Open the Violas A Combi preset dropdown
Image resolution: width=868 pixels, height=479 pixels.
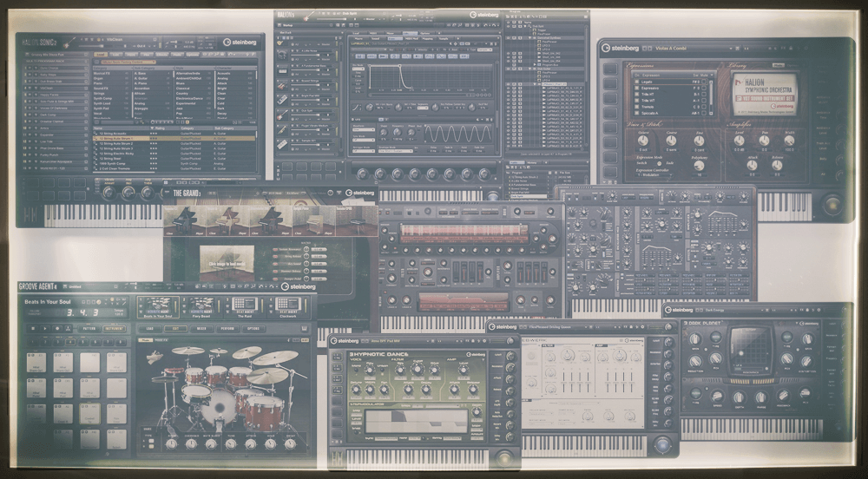tap(731, 48)
